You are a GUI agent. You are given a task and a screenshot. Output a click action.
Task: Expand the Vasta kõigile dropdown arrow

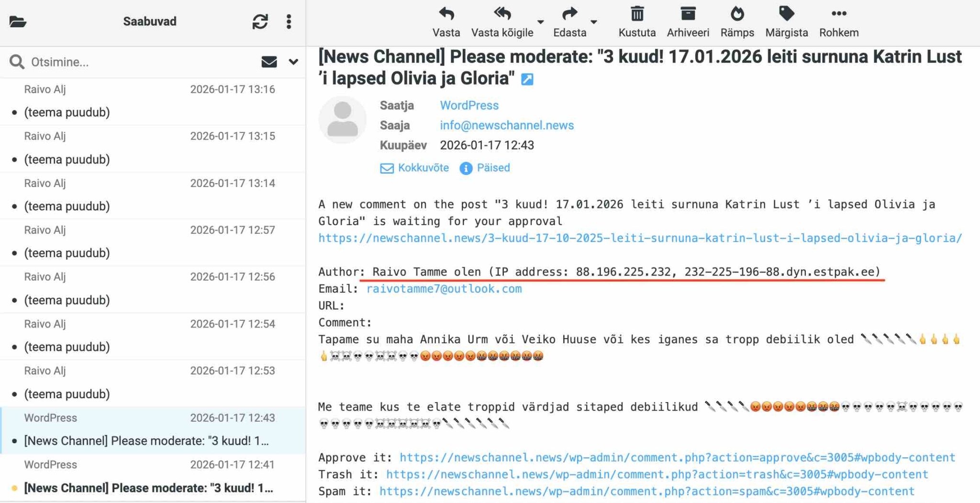tap(540, 22)
